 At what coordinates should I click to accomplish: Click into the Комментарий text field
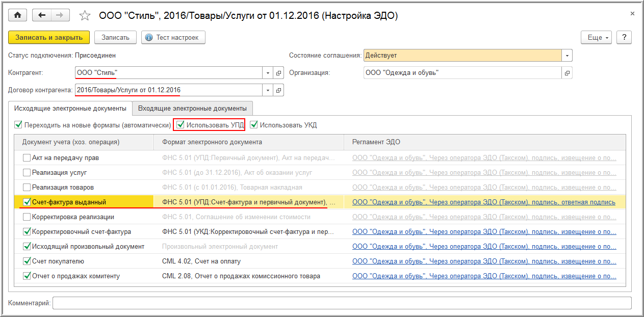point(342,303)
